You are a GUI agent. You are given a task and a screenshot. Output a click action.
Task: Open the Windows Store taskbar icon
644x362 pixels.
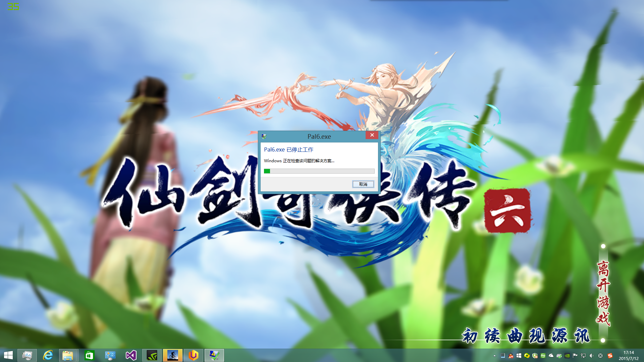[89, 355]
